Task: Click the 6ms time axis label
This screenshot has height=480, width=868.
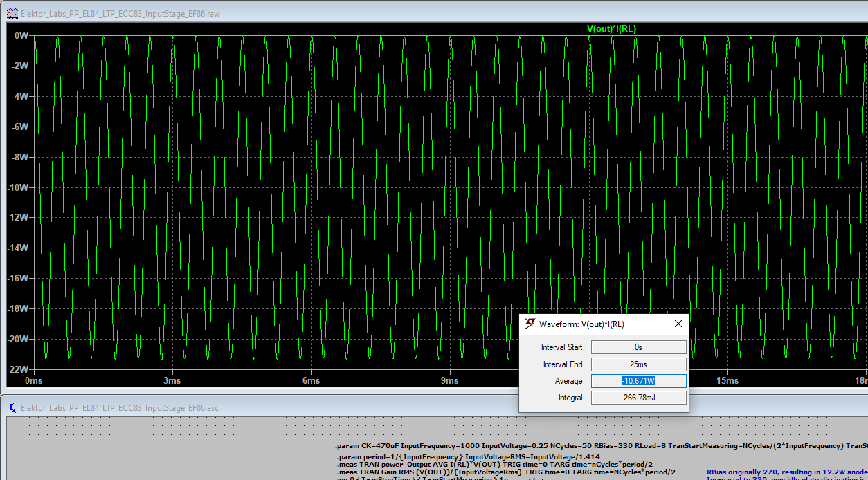Action: (311, 381)
